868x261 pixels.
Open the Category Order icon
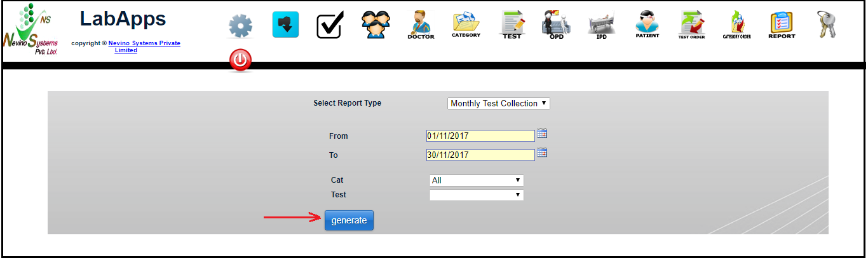pos(736,25)
